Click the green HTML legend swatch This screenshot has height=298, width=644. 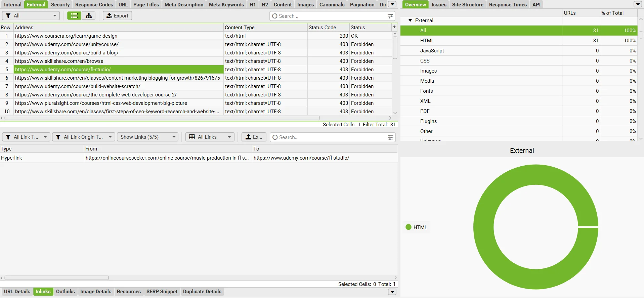pos(409,227)
